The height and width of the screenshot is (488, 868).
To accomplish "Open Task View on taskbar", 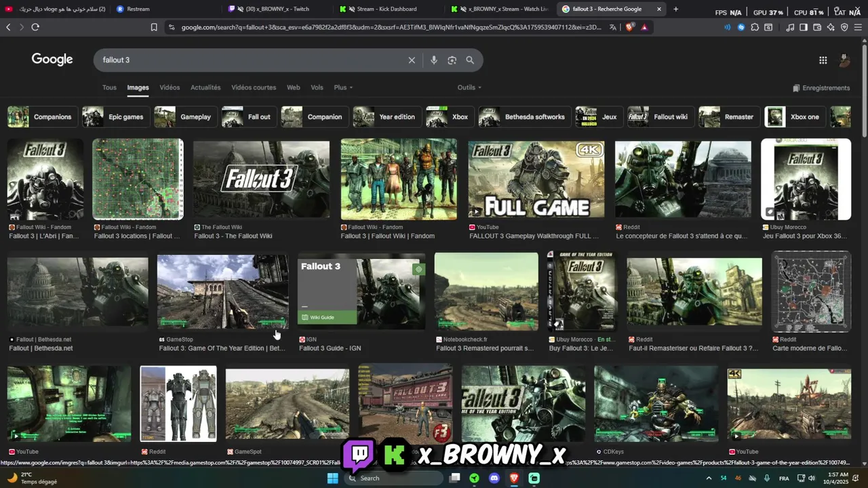I will pyautogui.click(x=455, y=479).
